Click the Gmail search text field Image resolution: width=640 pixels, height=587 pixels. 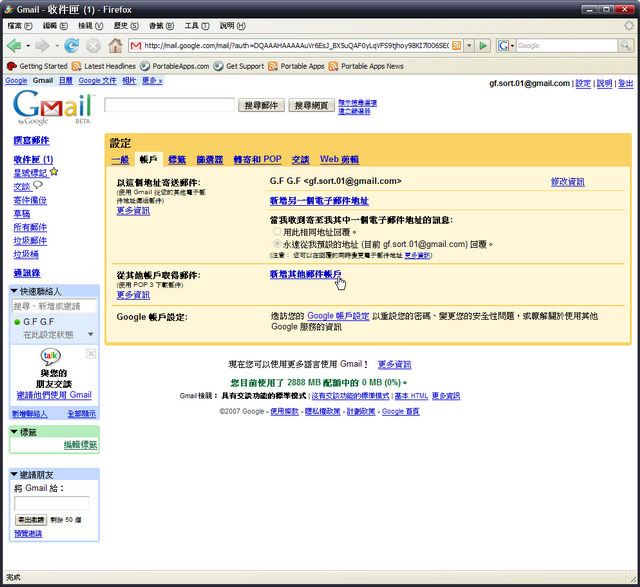pyautogui.click(x=169, y=105)
